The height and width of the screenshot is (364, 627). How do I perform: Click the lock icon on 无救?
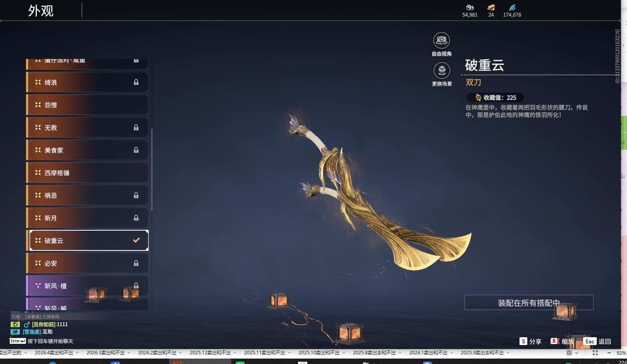pyautogui.click(x=136, y=128)
